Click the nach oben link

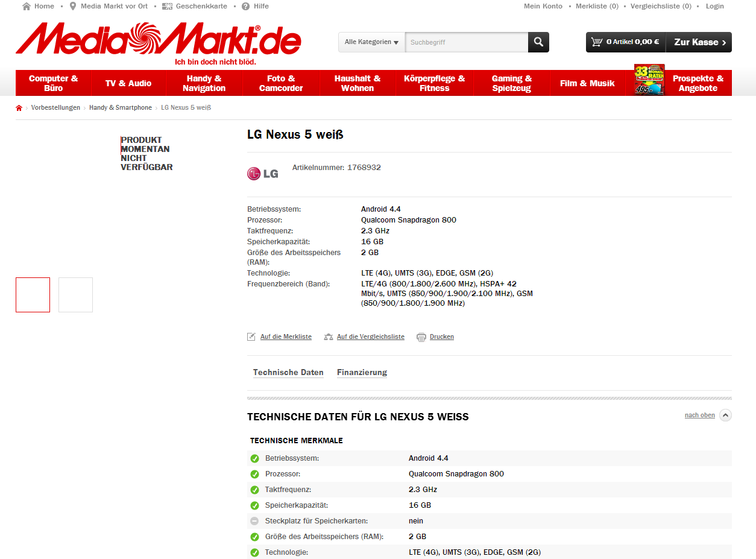700,415
